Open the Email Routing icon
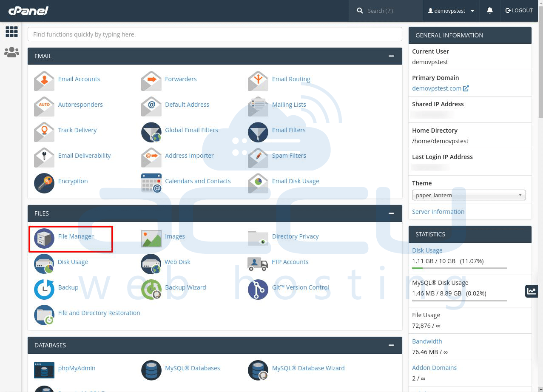The image size is (543, 392). (258, 81)
